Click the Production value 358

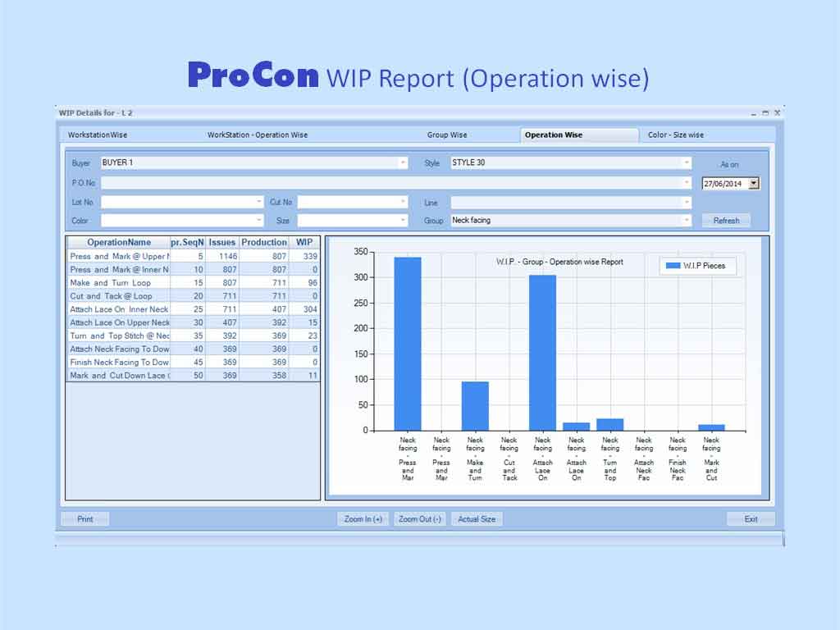(x=279, y=376)
